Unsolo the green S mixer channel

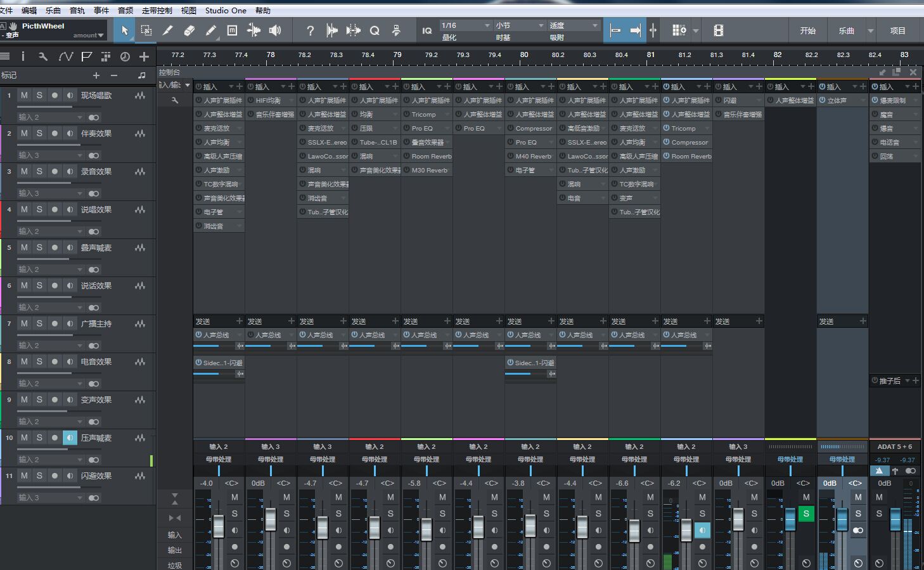[x=806, y=514]
